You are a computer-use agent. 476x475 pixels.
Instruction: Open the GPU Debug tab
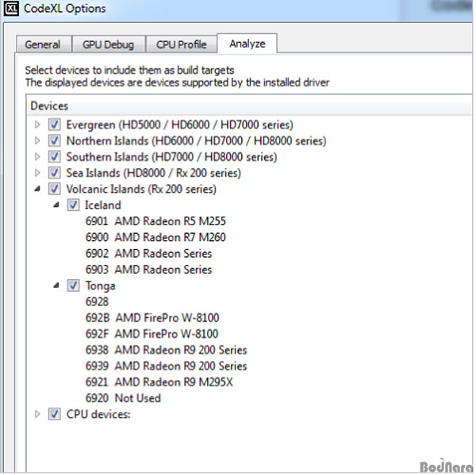[109, 44]
